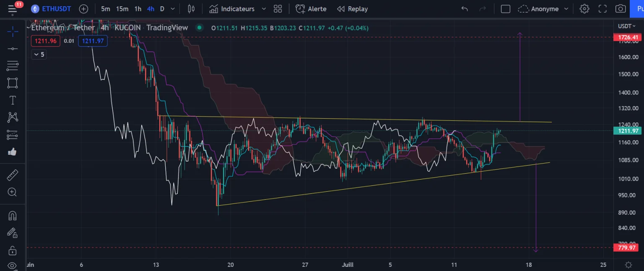The width and height of the screenshot is (644, 271).
Task: Open the Fibonacci retracement tools
Action: (13, 65)
